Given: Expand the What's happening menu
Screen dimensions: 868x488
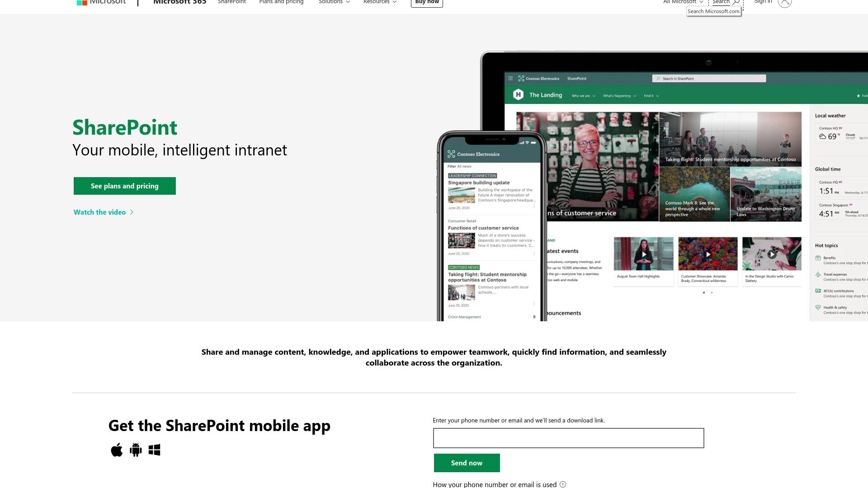Looking at the screenshot, I should (x=619, y=96).
